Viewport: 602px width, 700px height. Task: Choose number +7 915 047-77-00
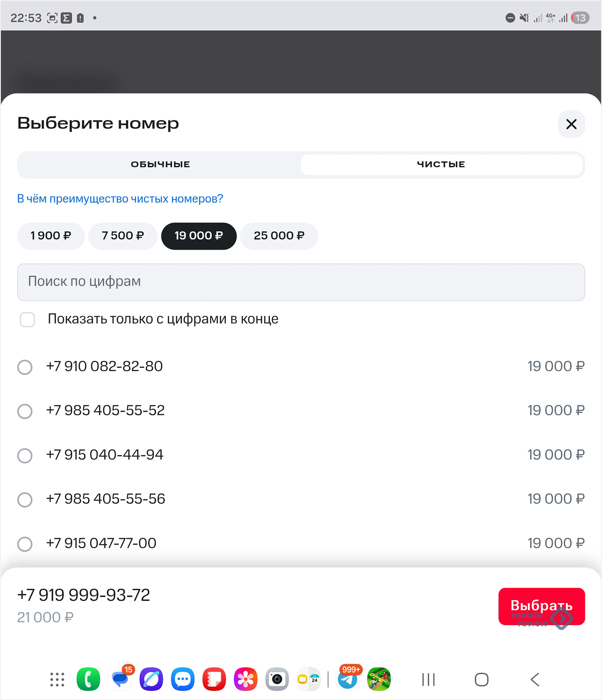coord(25,544)
